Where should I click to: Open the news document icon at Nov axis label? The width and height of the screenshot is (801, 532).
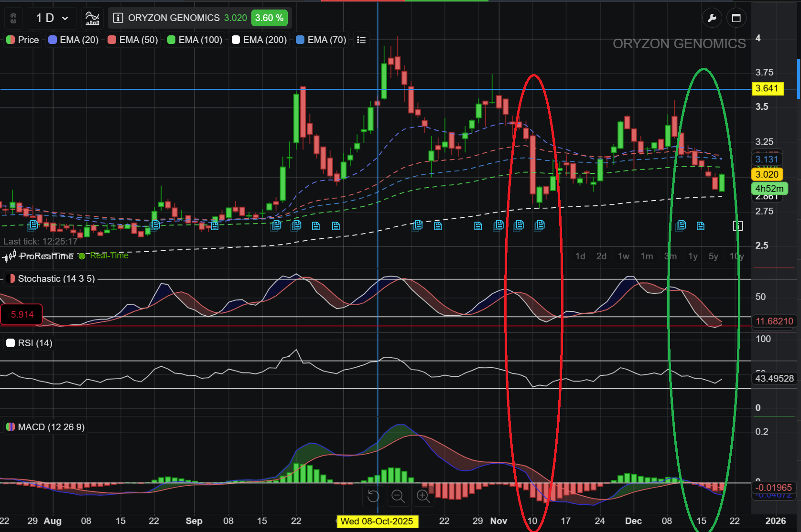point(499,225)
